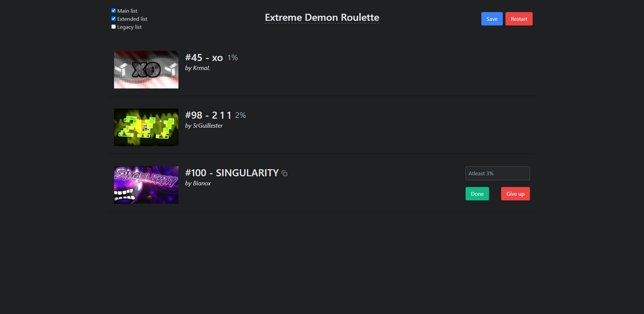
Task: Click the blue Save button
Action: 492,19
